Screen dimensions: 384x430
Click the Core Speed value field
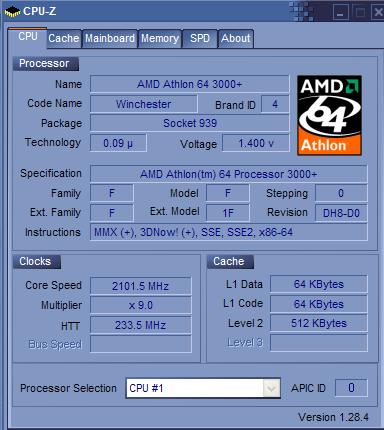pos(141,286)
